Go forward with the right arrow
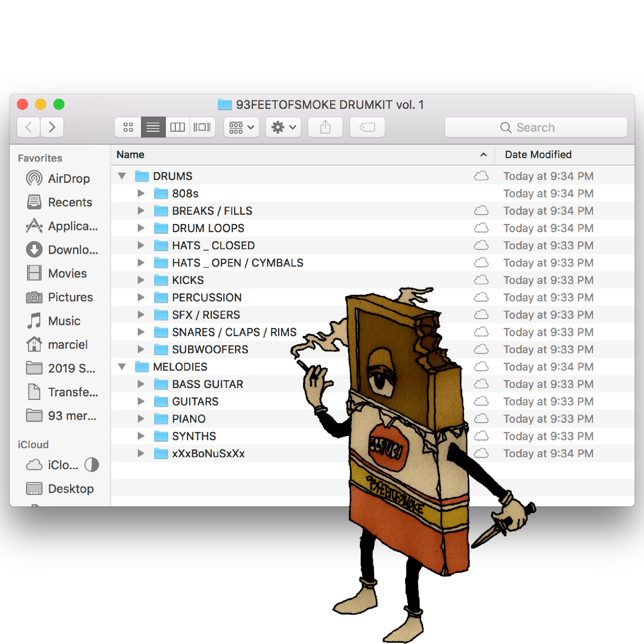Viewport: 644px width, 644px height. 52,127
